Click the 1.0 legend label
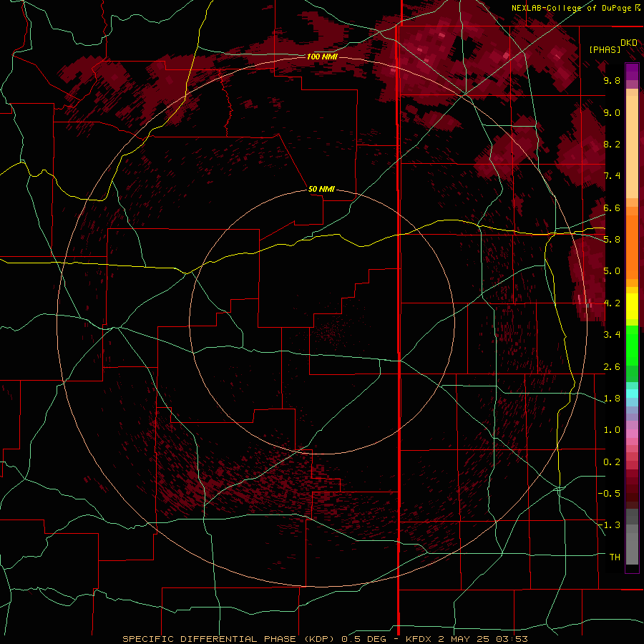Screen dimensions: 644x644 click(612, 430)
